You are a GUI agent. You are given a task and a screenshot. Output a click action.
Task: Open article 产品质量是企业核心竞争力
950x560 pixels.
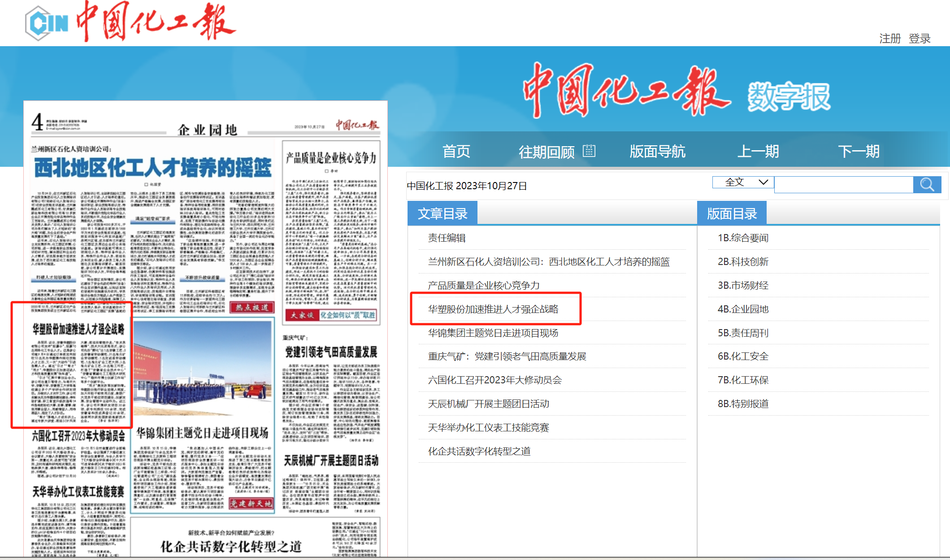tap(483, 285)
